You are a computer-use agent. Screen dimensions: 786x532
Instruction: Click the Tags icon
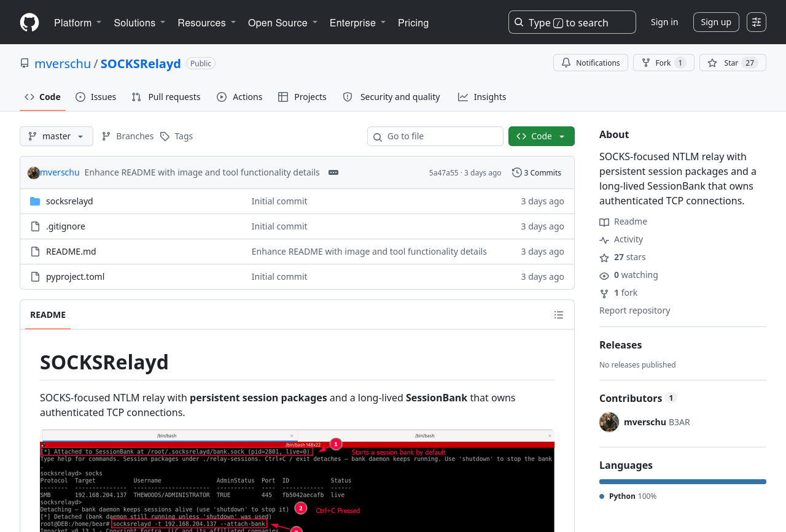pos(165,136)
